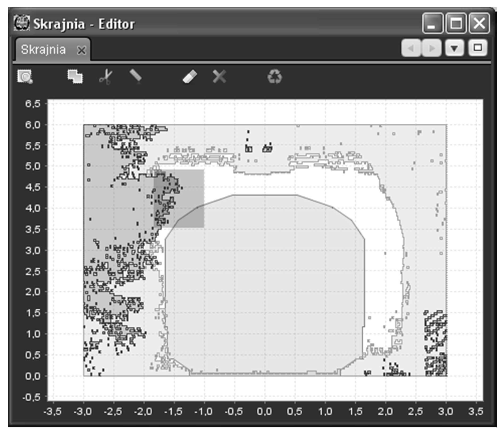The width and height of the screenshot is (504, 434).
Task: Click the X delete icon in toolbar
Action: [219, 77]
